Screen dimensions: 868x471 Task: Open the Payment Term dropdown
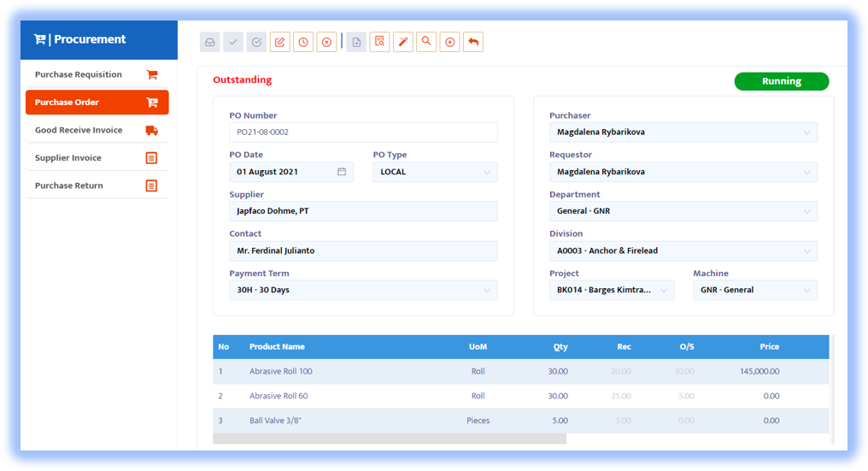tap(487, 291)
